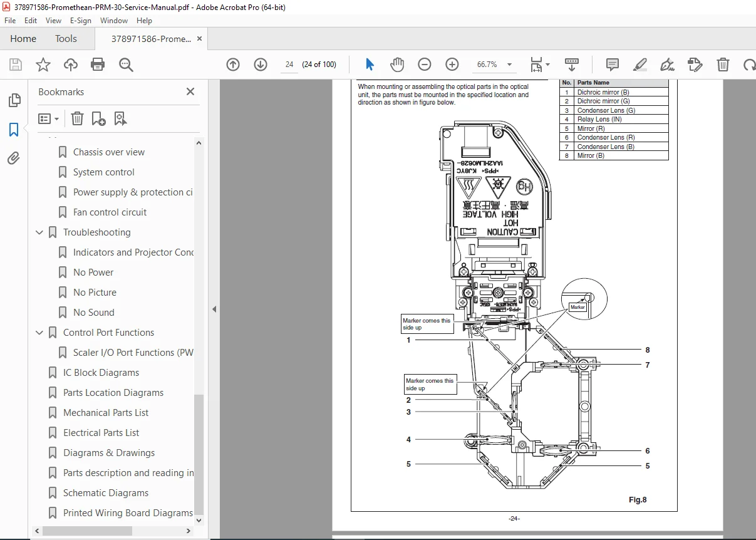Image resolution: width=756 pixels, height=540 pixels.
Task: Print the document using printer icon
Action: click(x=98, y=65)
